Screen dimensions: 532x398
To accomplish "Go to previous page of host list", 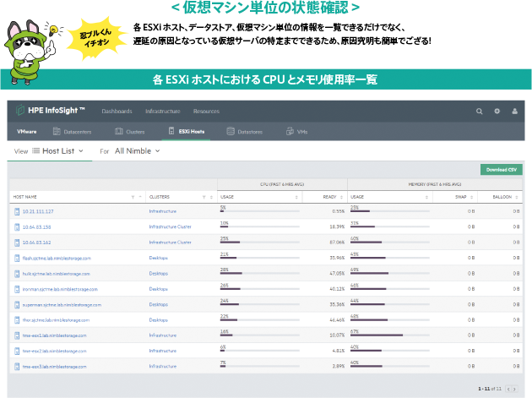I will point(508,390).
